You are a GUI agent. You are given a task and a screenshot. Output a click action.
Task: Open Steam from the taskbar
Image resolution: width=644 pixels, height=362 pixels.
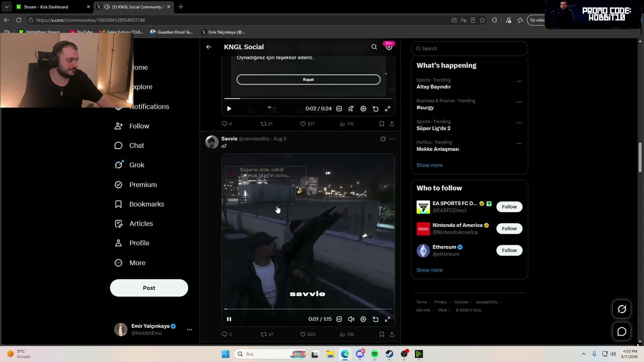[389, 354]
